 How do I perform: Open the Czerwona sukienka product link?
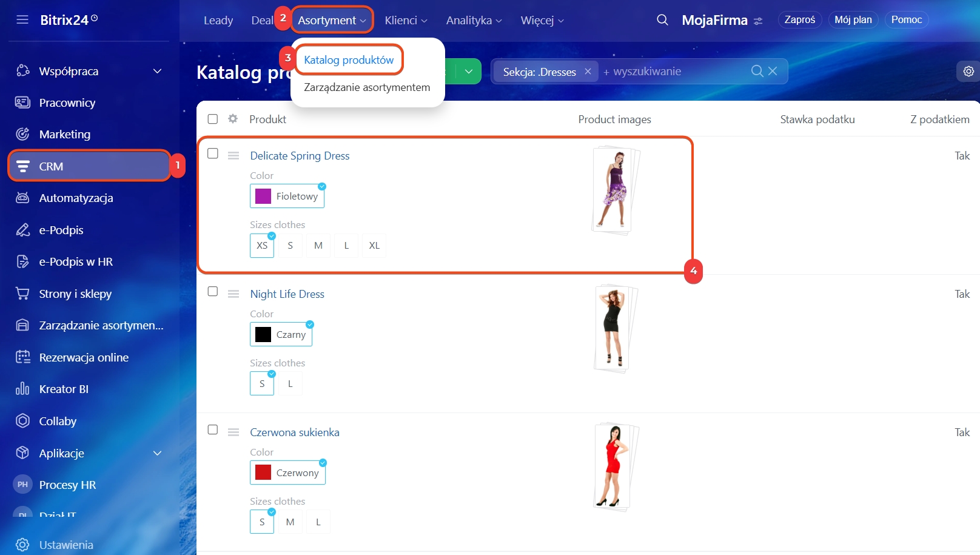tap(295, 432)
